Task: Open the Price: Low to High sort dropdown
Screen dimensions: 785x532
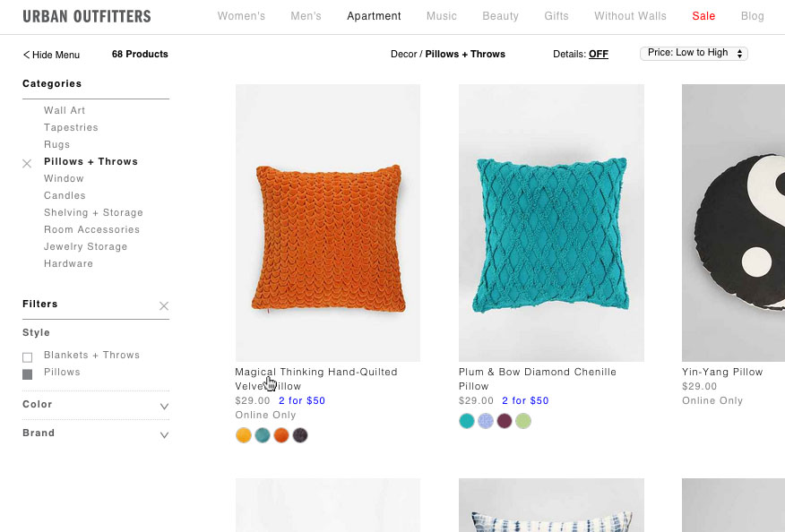Action: click(693, 53)
